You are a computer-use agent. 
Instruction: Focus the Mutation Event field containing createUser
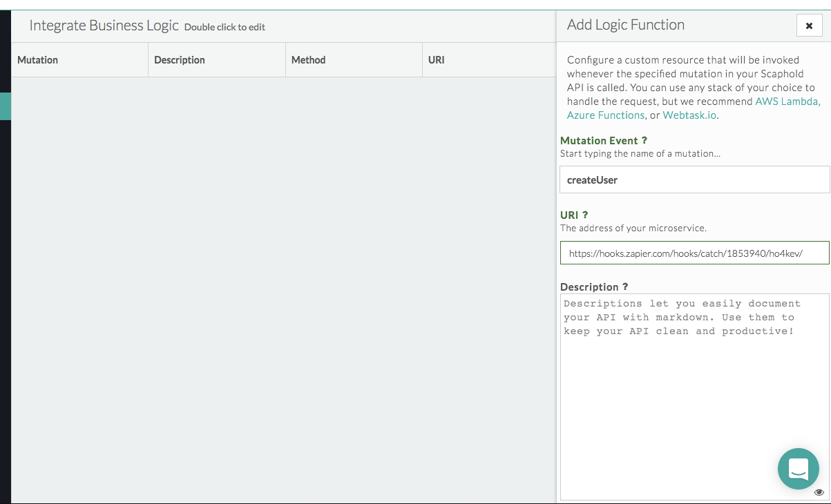point(694,180)
